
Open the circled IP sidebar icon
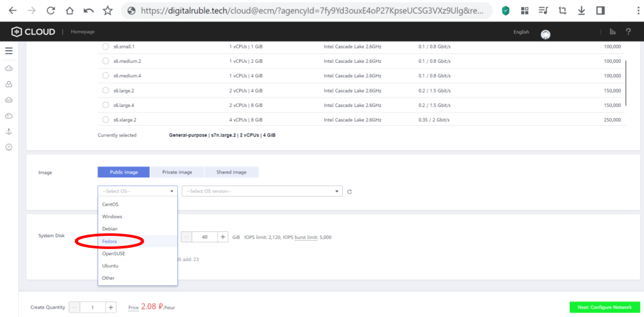(9, 147)
